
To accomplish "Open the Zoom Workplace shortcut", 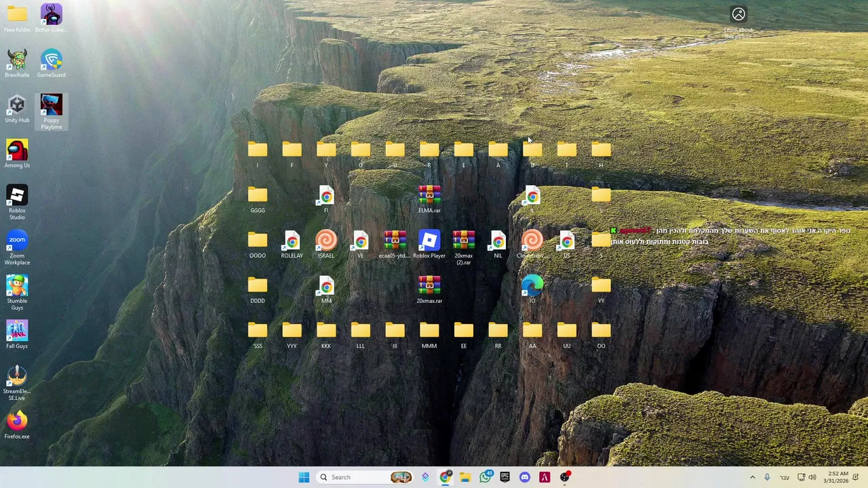I will click(x=17, y=247).
